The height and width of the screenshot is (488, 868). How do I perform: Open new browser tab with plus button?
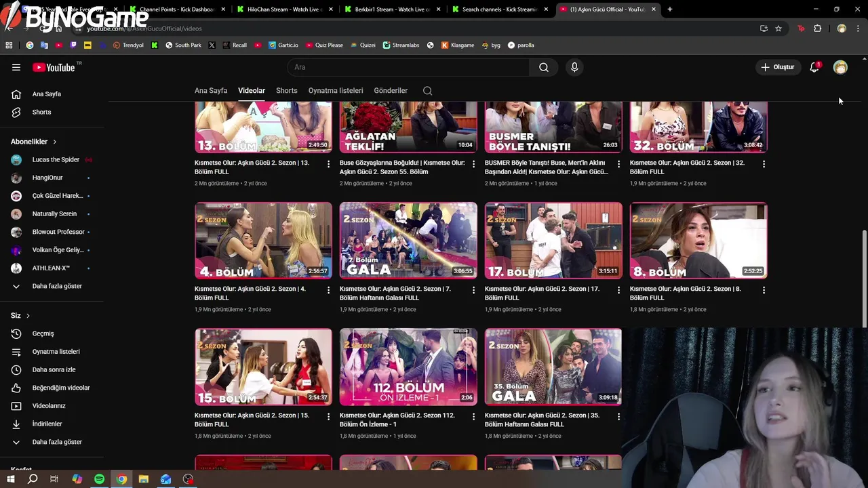click(x=670, y=9)
